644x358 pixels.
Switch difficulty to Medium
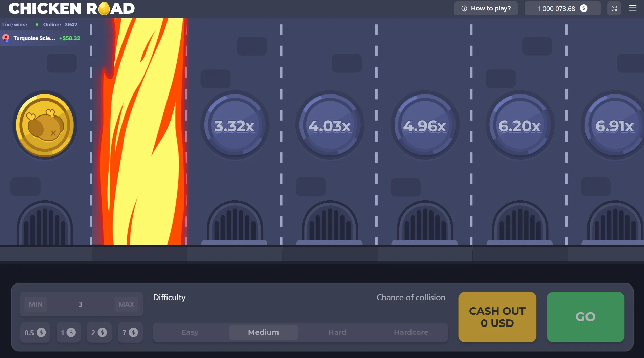(264, 332)
